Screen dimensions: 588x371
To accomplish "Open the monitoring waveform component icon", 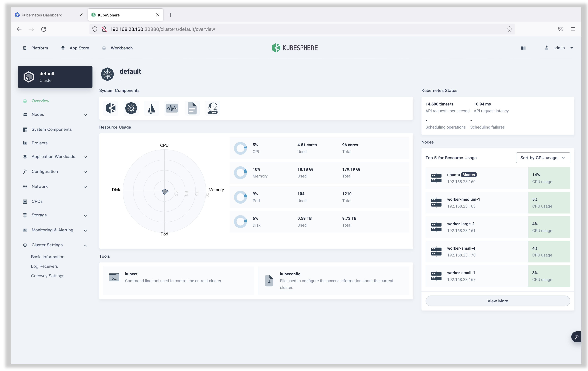I will [x=172, y=108].
